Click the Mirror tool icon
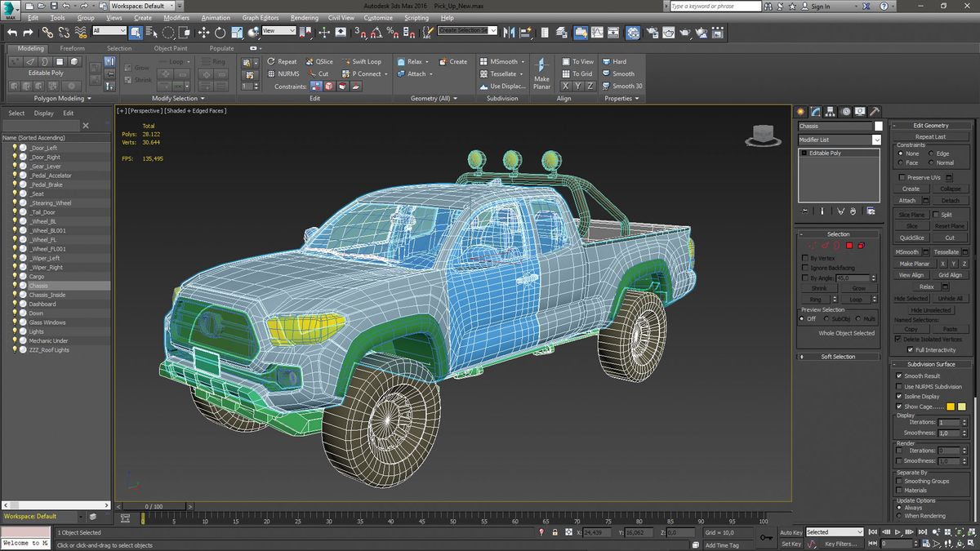Viewport: 980px width, 551px height. [304, 33]
